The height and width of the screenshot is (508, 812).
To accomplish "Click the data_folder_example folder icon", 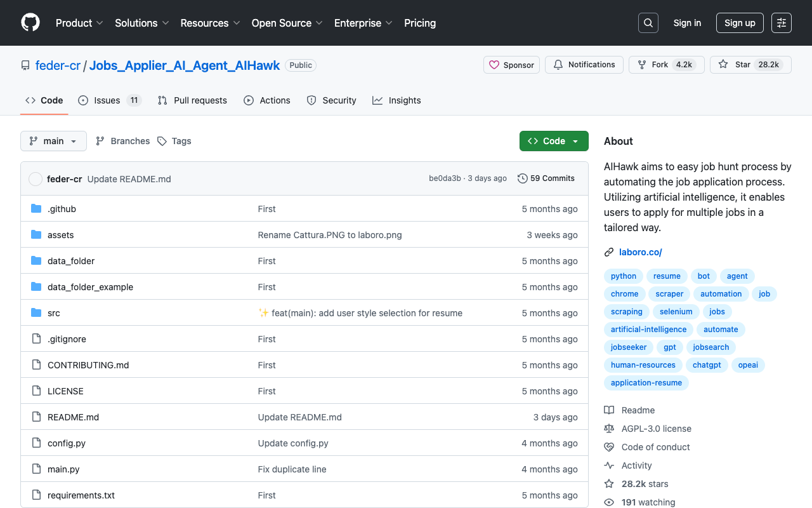I will click(36, 287).
